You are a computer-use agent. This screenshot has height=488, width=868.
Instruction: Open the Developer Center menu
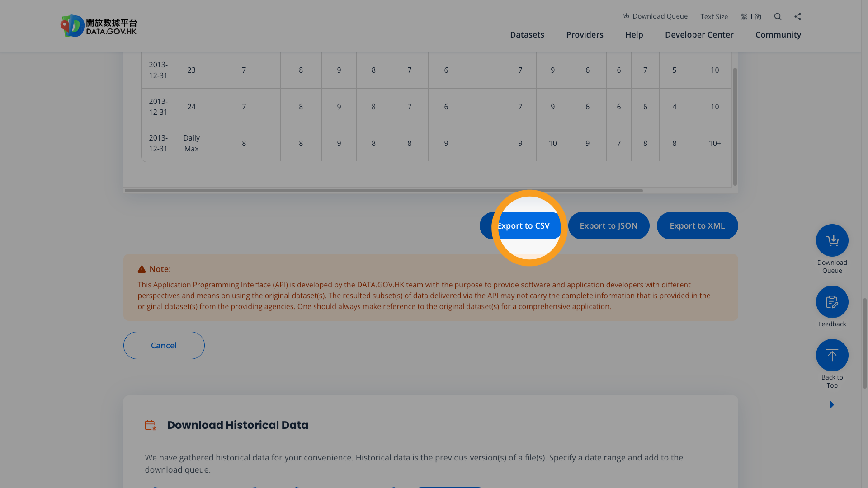click(x=699, y=34)
